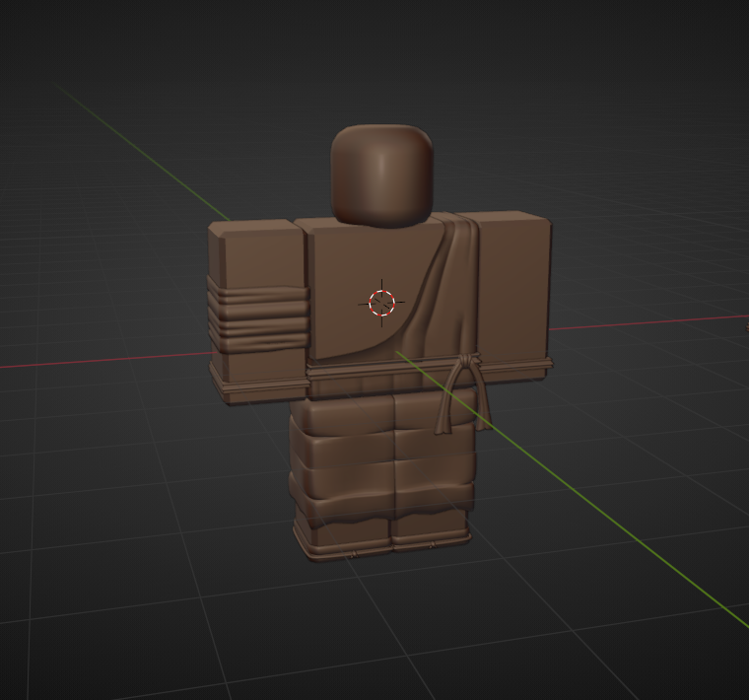Select the character's rounded head
Screen dimensions: 749x700
[381, 175]
